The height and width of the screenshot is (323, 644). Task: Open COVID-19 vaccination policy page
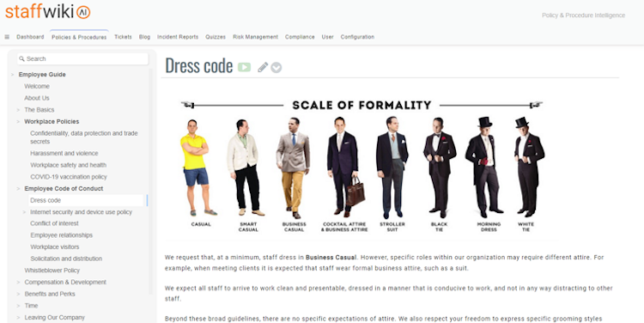69,177
